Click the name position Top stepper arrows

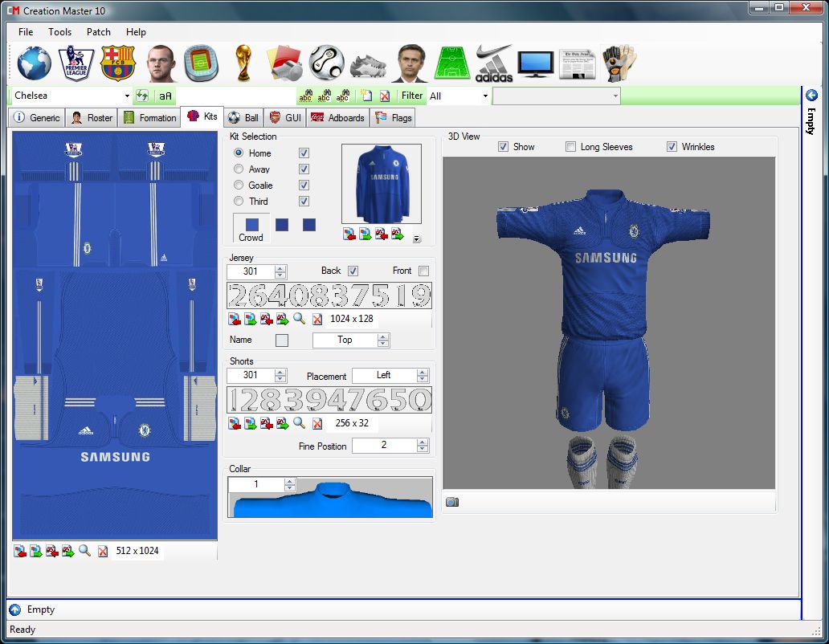[x=383, y=340]
